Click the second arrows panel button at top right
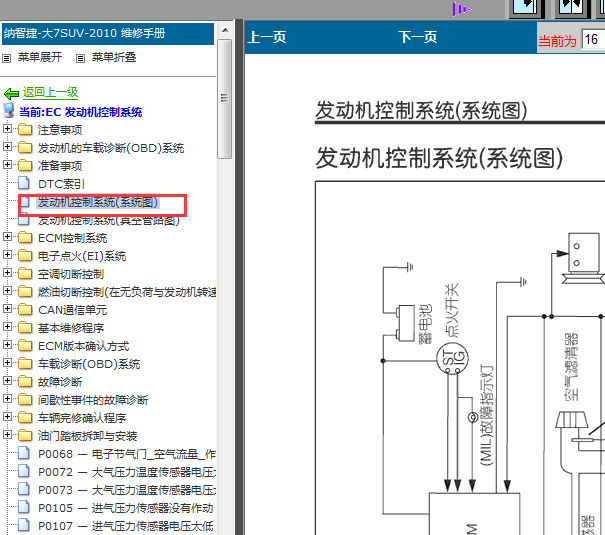Image resolution: width=605 pixels, height=535 pixels. (571, 8)
